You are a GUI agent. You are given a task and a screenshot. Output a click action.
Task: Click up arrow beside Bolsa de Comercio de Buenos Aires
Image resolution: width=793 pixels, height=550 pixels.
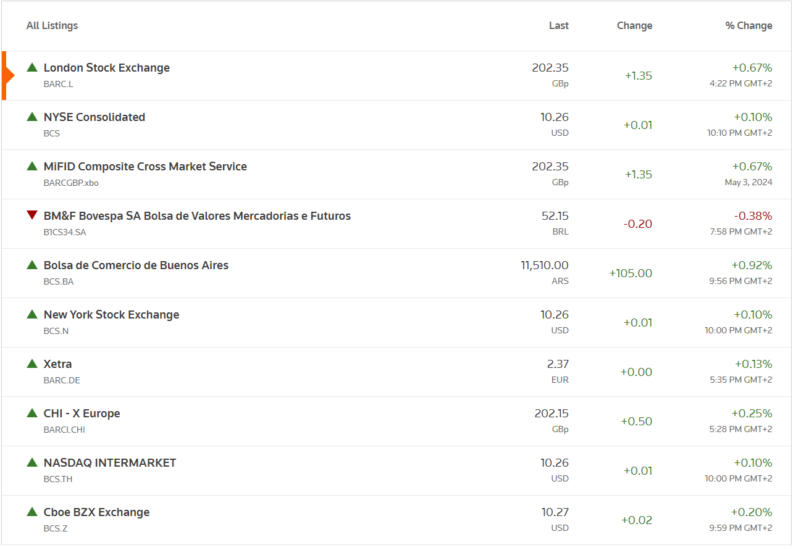(32, 265)
